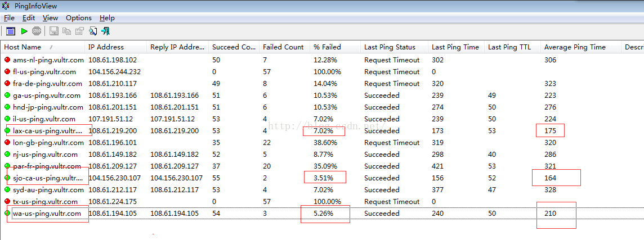Open the View menu
The height and width of the screenshot is (240, 644).
(50, 18)
